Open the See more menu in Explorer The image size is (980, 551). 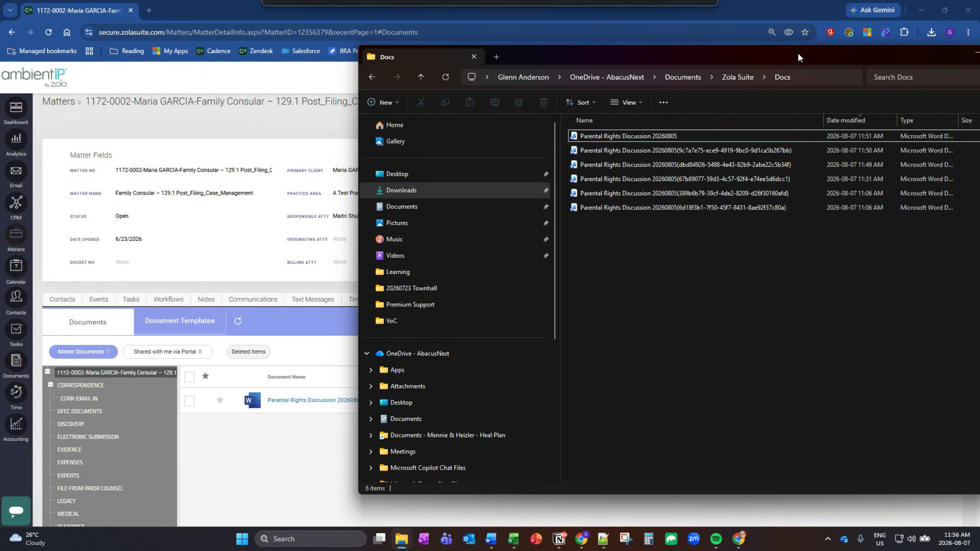coord(664,102)
